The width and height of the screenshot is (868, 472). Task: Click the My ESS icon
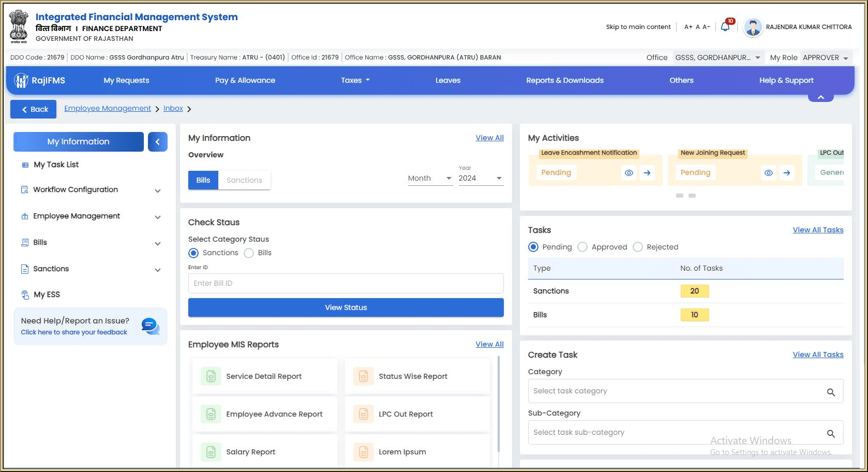tap(25, 295)
